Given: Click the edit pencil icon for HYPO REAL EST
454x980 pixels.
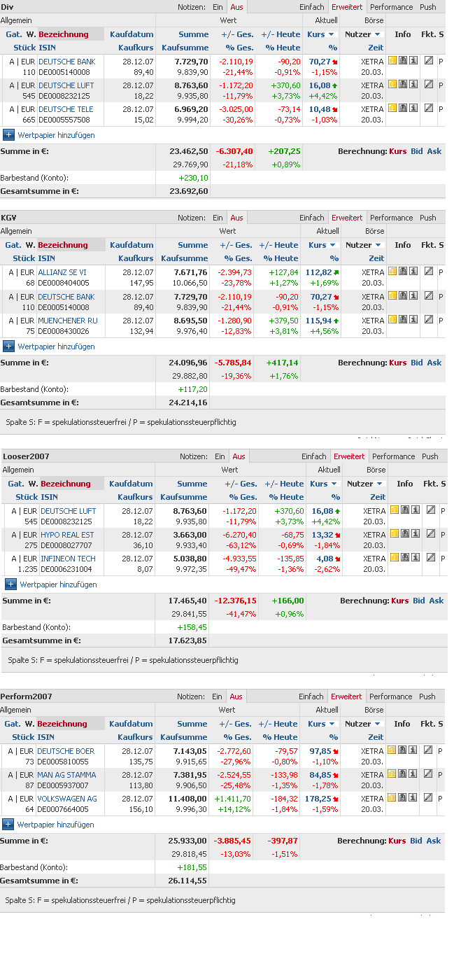Looking at the screenshot, I should coord(428,535).
